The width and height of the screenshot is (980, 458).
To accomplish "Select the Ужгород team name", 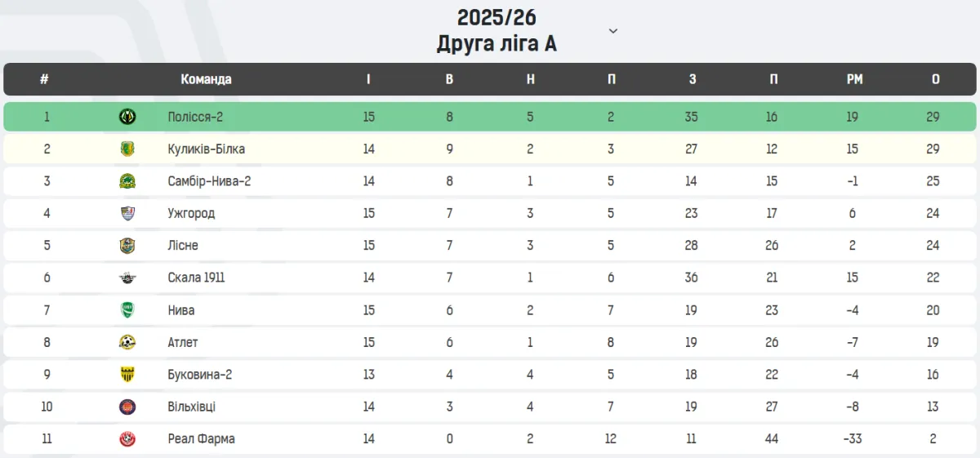I will [191, 213].
